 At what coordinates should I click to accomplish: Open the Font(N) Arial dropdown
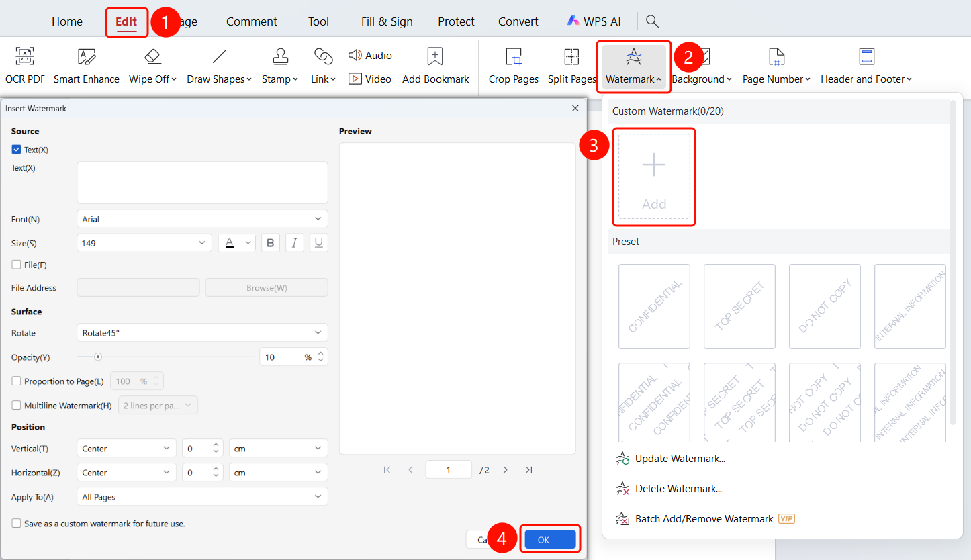[202, 219]
